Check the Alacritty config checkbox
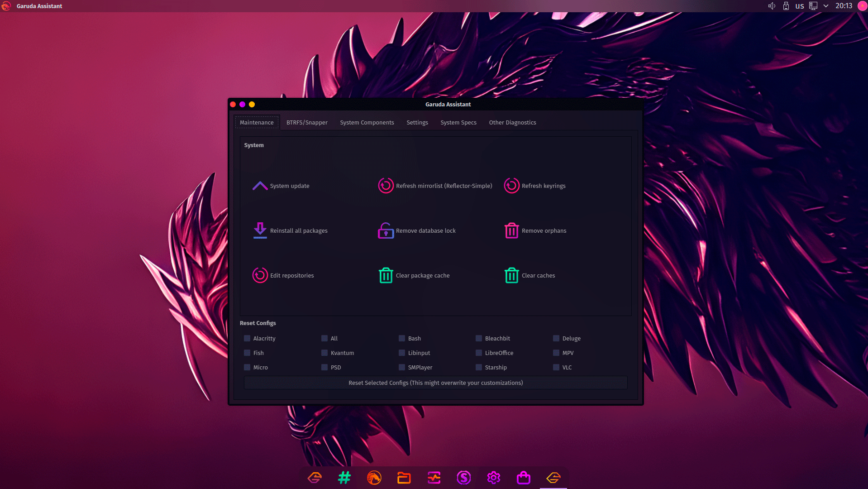 click(x=247, y=338)
